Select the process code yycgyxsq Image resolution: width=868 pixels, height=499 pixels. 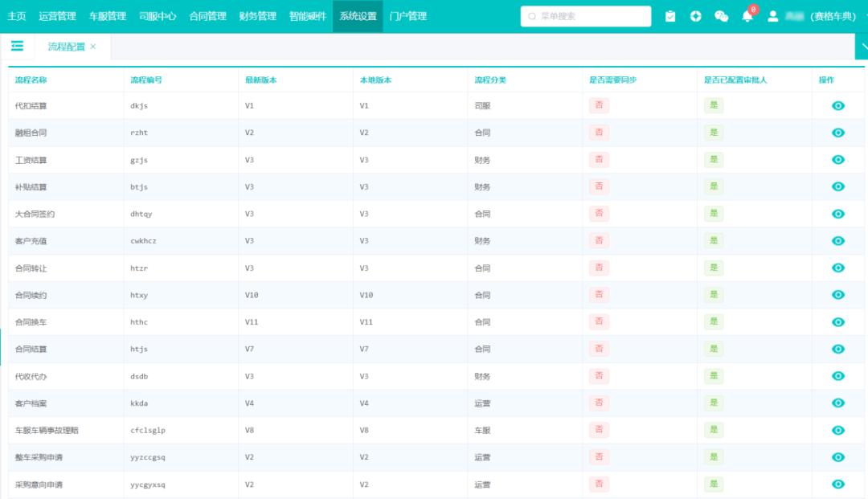[148, 485]
